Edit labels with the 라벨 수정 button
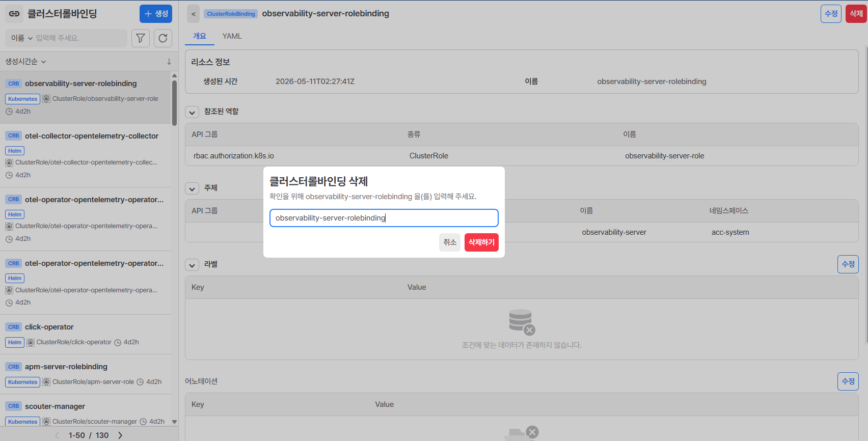The image size is (868, 441). coord(848,264)
